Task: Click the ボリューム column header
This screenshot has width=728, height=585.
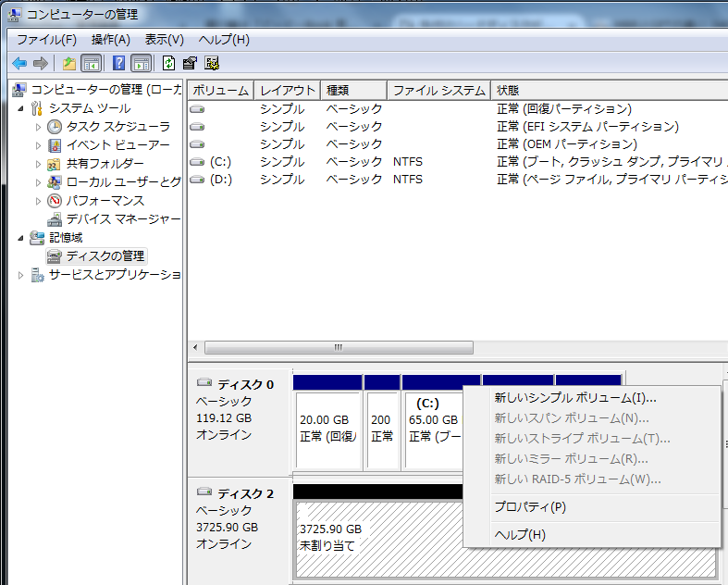Action: (x=220, y=90)
